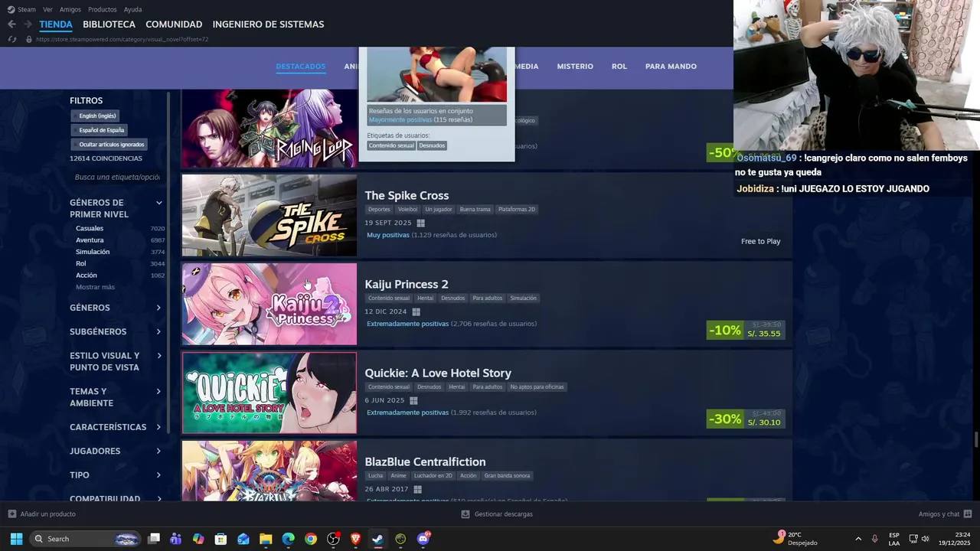Click the microphone icon in the system tray
The height and width of the screenshot is (551, 980).
point(874,539)
